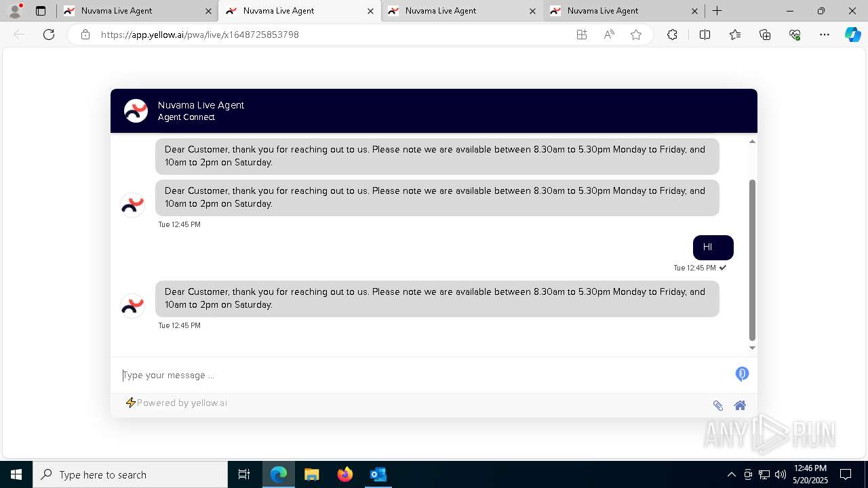Screen dimensions: 868x488
Task: Close the fourth Nuvama Live Agent tab
Action: pyautogui.click(x=694, y=11)
